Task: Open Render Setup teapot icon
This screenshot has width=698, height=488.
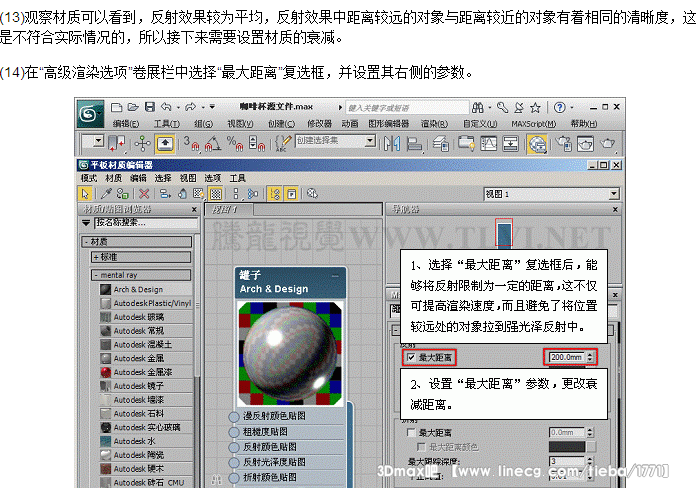Action: [564, 143]
